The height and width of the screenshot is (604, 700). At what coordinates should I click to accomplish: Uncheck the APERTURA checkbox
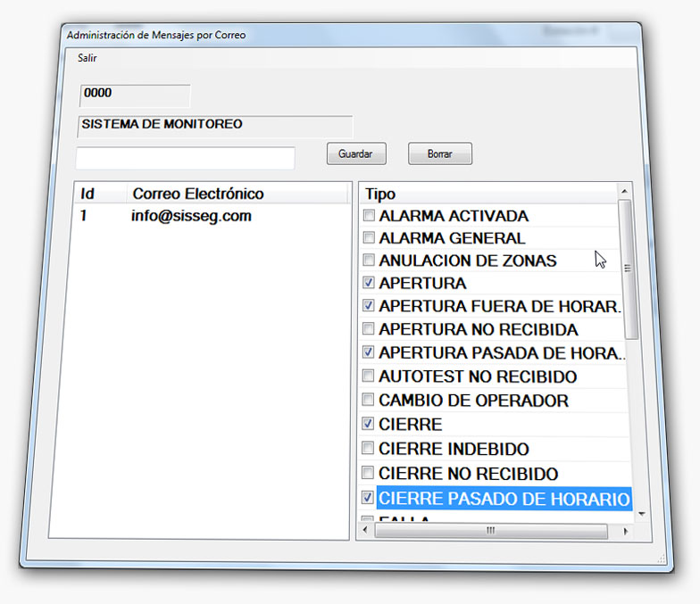point(368,284)
